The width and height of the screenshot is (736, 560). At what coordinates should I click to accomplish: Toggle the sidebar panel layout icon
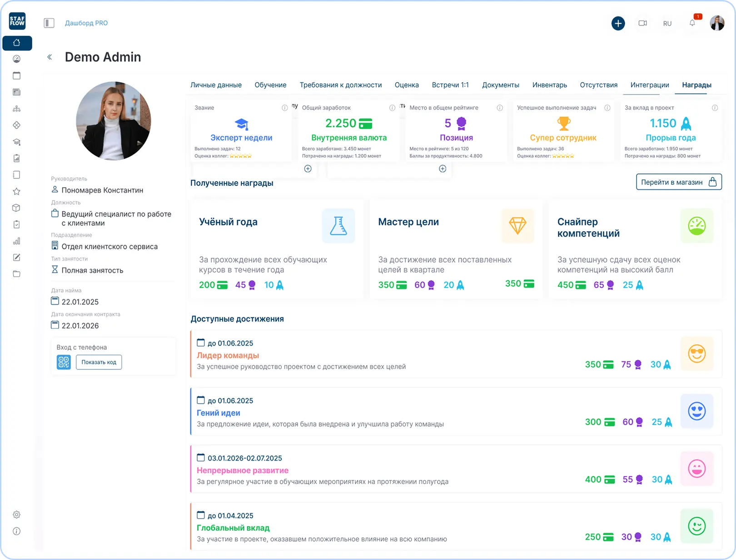pyautogui.click(x=49, y=23)
